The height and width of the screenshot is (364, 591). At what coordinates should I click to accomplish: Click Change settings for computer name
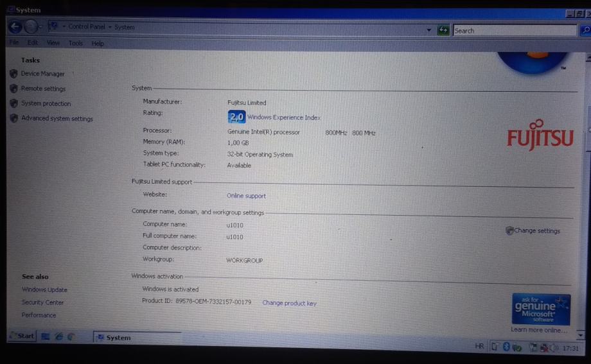pyautogui.click(x=537, y=230)
